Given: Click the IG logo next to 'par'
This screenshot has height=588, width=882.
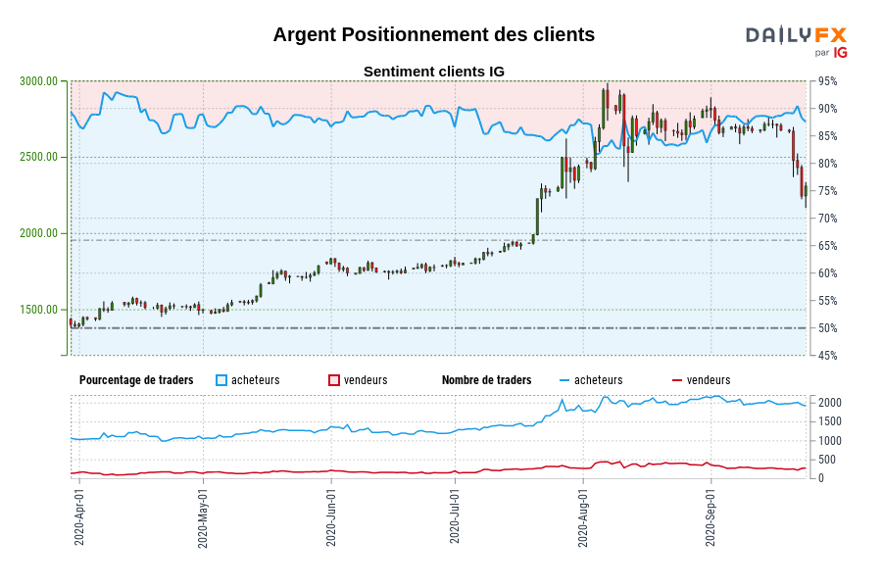Looking at the screenshot, I should 840,53.
